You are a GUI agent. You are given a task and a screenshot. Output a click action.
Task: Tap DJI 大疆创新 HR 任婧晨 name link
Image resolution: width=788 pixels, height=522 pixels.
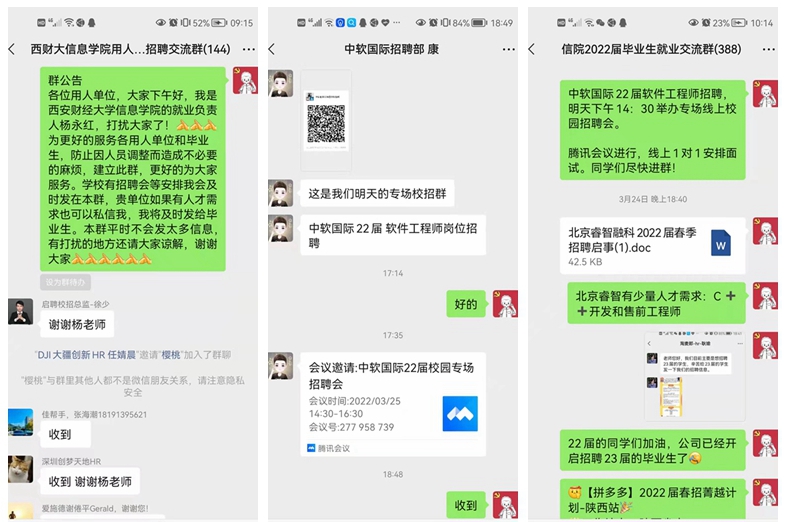click(x=86, y=355)
